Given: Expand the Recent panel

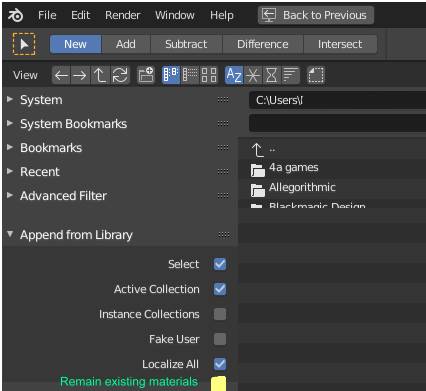Looking at the screenshot, I should pos(10,171).
